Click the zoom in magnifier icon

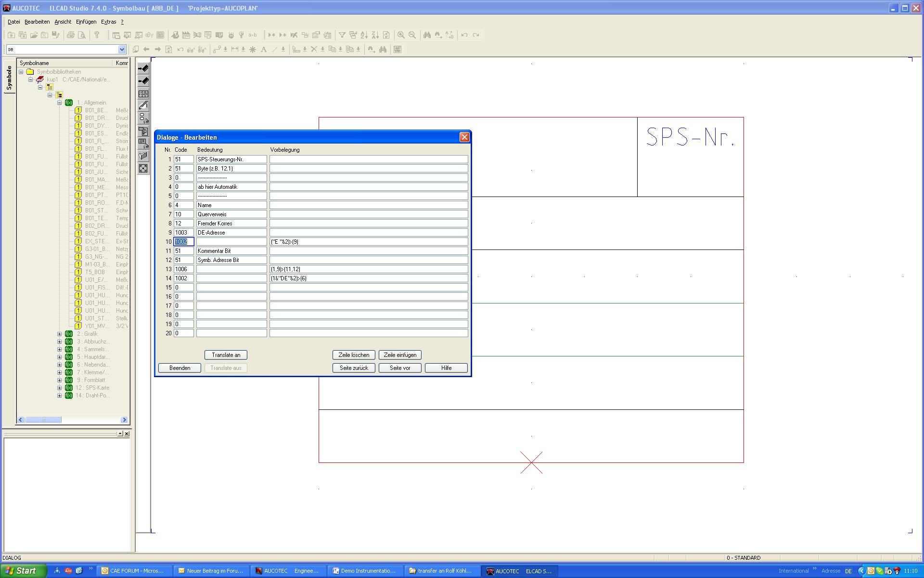[x=401, y=35]
